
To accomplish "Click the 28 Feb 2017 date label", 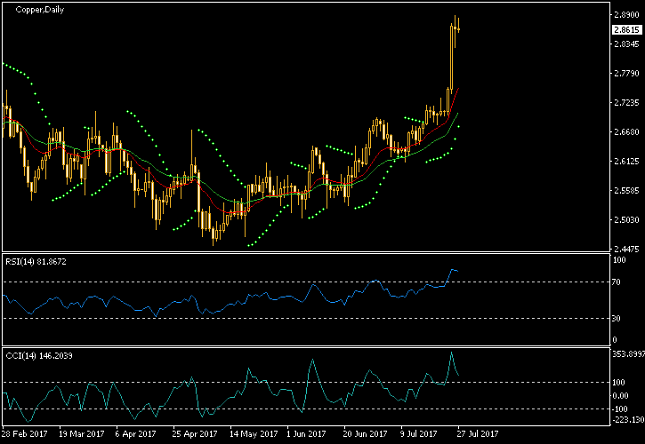I will pyautogui.click(x=24, y=434).
